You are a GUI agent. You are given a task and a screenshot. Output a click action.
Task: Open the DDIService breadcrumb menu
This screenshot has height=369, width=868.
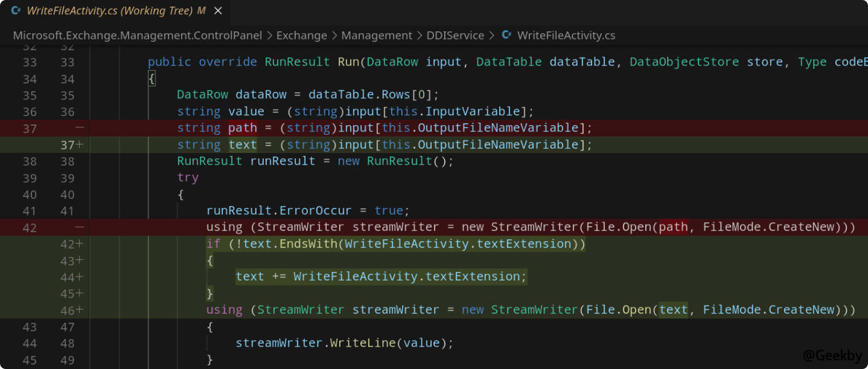455,35
